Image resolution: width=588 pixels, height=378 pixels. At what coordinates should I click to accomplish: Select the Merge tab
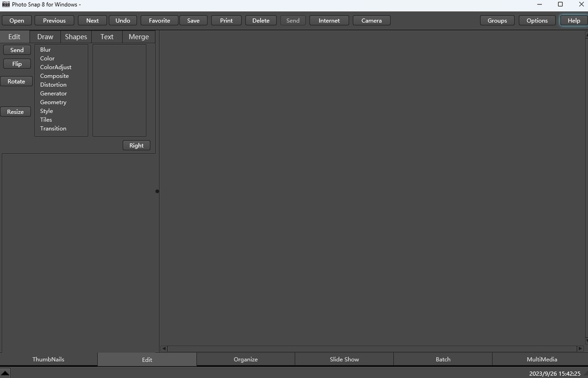pos(139,37)
